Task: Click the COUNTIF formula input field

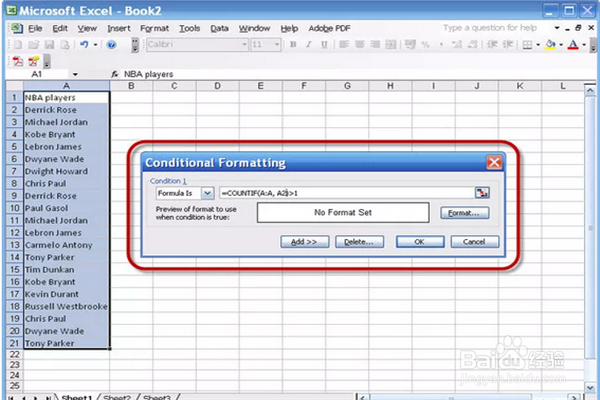Action: [347, 193]
